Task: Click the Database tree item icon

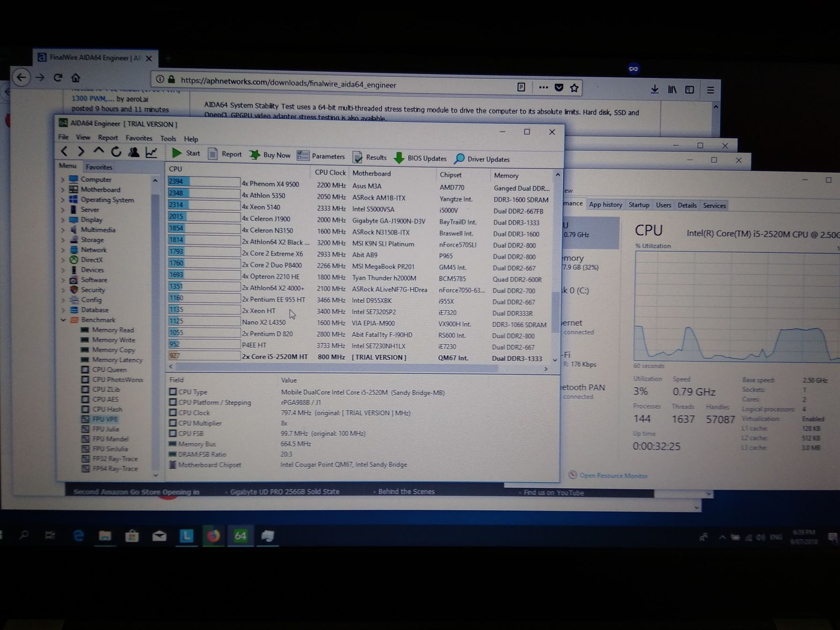Action: point(74,310)
